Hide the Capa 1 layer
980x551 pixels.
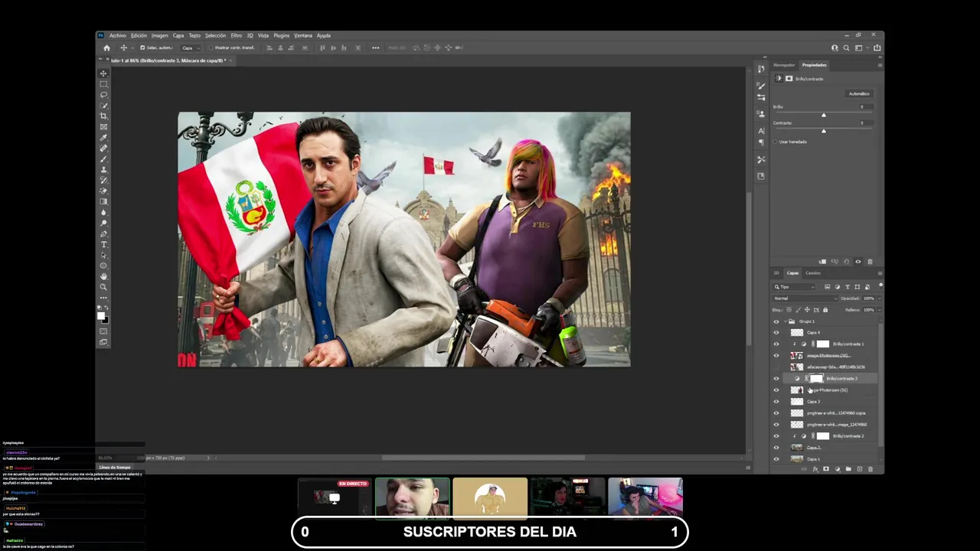coord(776,459)
